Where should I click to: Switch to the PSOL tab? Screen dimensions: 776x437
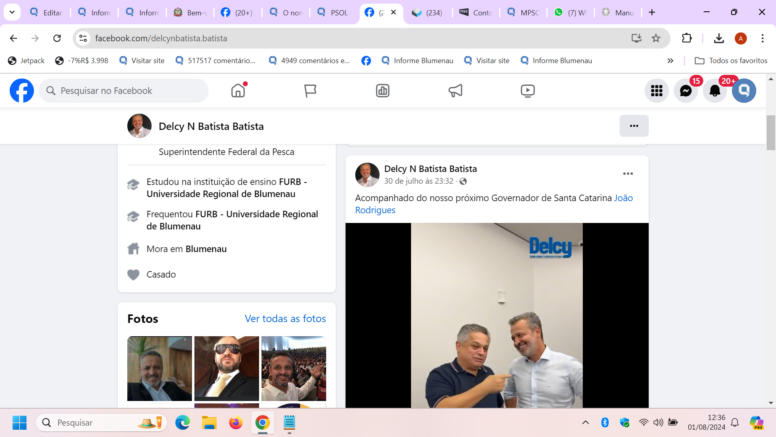(x=334, y=12)
